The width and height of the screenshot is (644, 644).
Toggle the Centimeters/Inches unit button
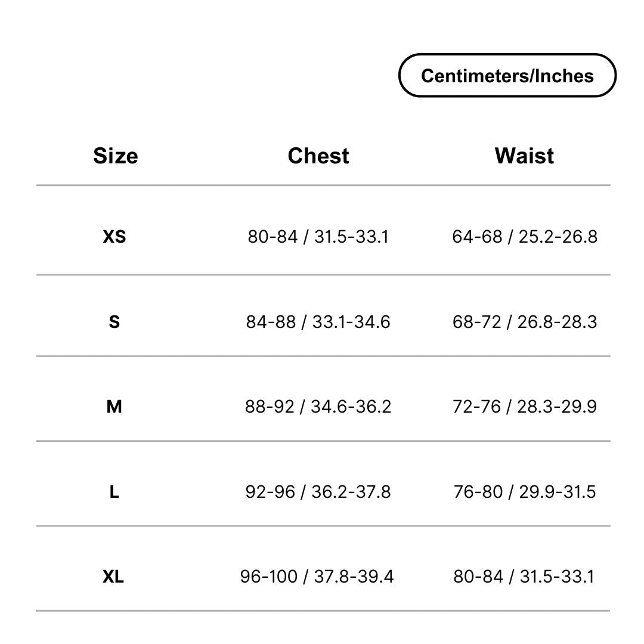coord(507,76)
